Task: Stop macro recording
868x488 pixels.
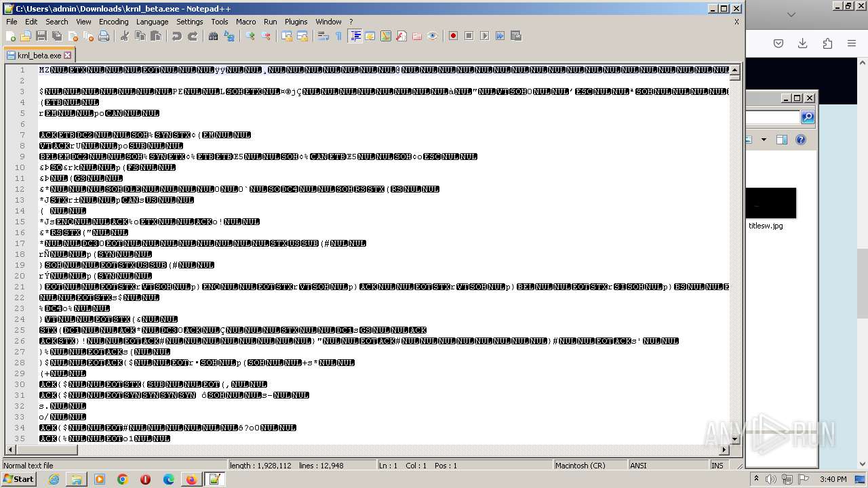Action: [469, 36]
